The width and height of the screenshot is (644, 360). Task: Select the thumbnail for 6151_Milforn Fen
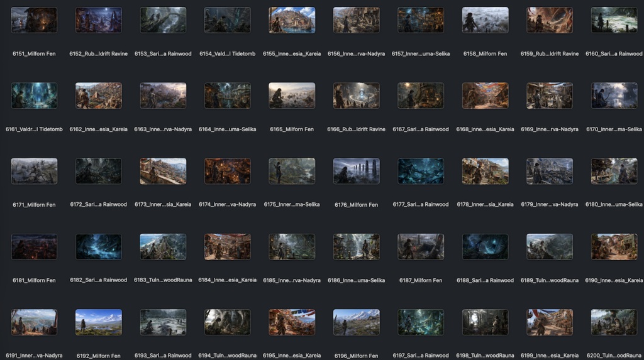pos(34,19)
